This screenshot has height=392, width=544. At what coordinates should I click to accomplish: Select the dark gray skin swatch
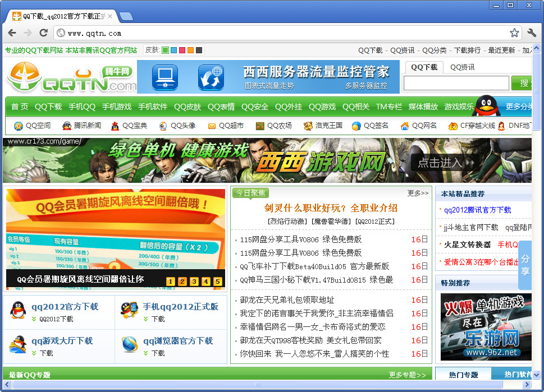tap(199, 50)
